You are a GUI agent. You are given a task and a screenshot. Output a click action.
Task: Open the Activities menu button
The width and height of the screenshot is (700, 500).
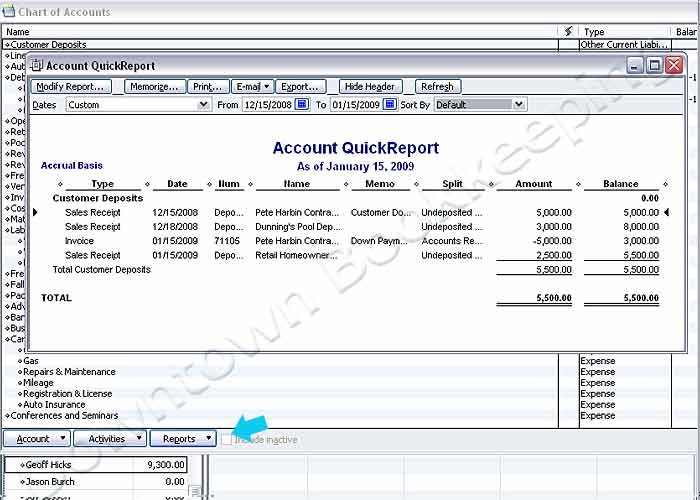110,439
